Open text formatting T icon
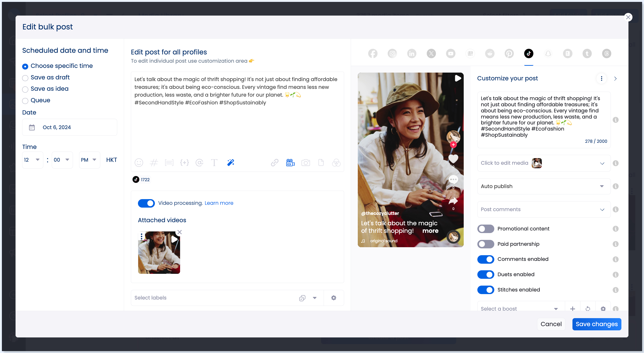Screen dimensions: 644x353 click(x=214, y=163)
